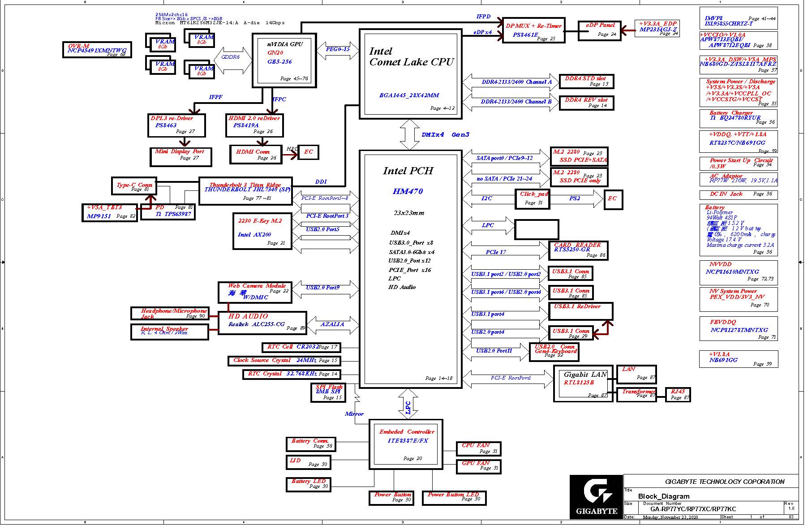Click the HDMI Conn block
812x530 pixels.
(x=256, y=154)
